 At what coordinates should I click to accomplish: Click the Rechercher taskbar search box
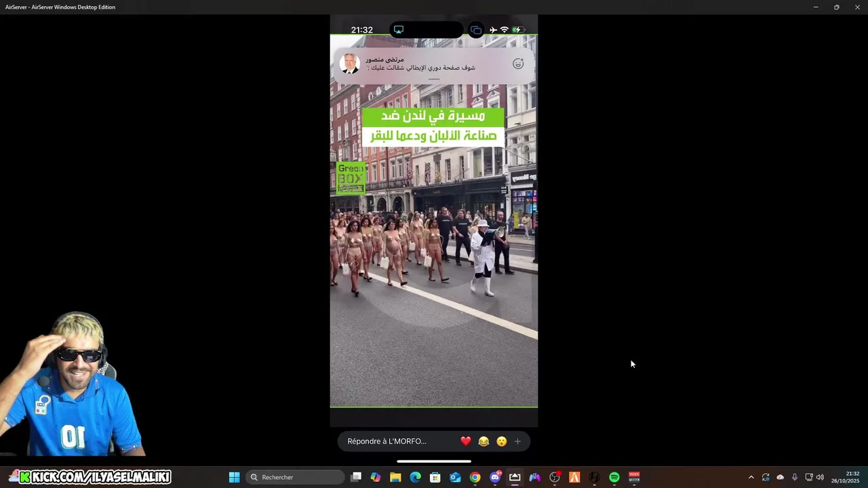coord(295,477)
